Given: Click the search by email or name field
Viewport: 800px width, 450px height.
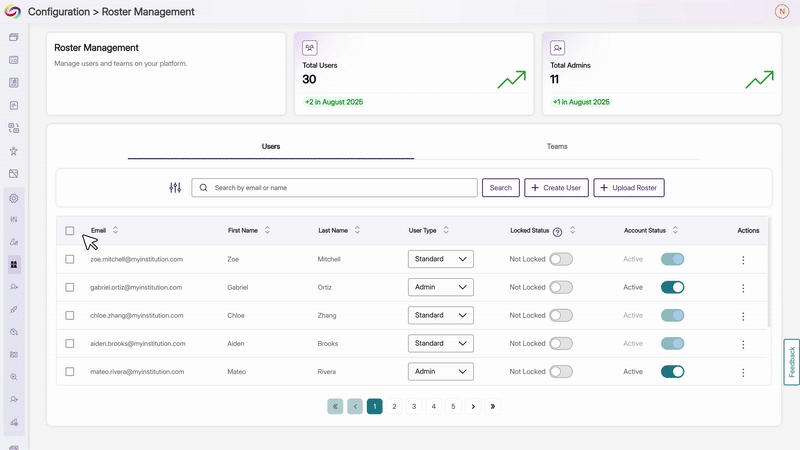Looking at the screenshot, I should point(334,188).
